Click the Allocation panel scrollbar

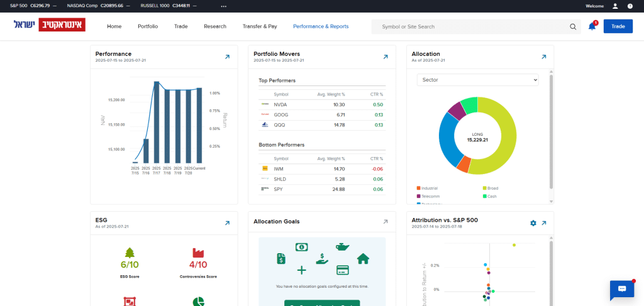pos(551,132)
